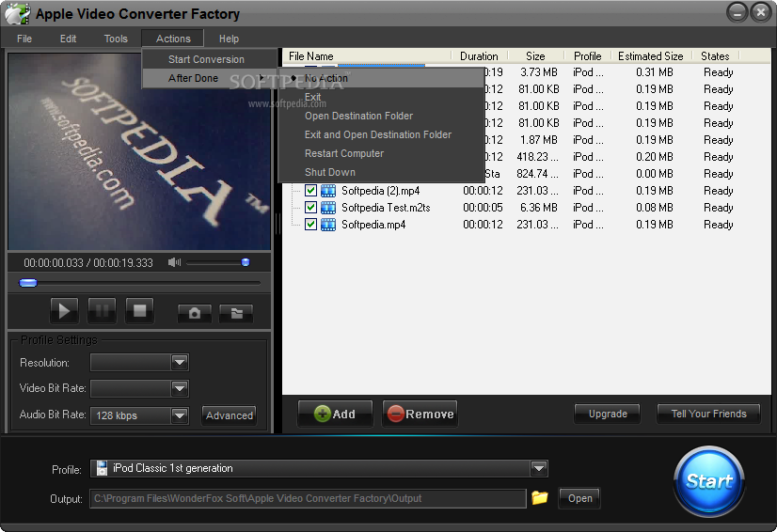Open the Tools menu
Image resolution: width=777 pixels, height=532 pixels.
click(116, 39)
